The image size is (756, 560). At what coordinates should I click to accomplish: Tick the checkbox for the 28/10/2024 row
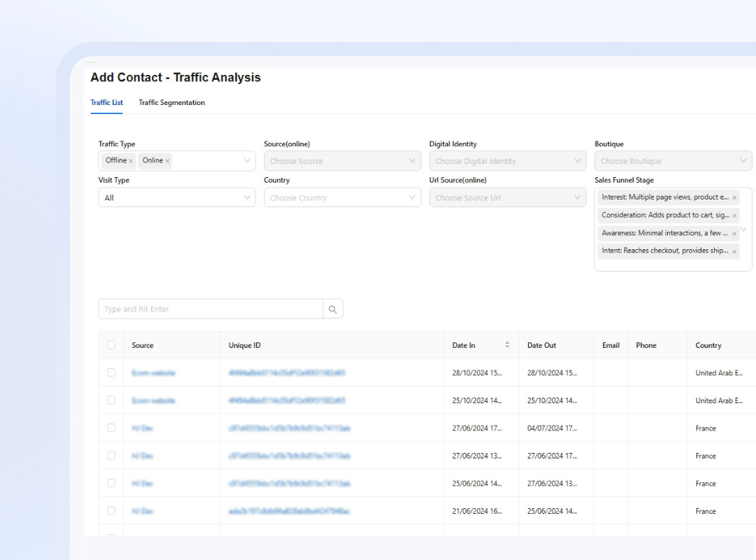click(x=111, y=372)
